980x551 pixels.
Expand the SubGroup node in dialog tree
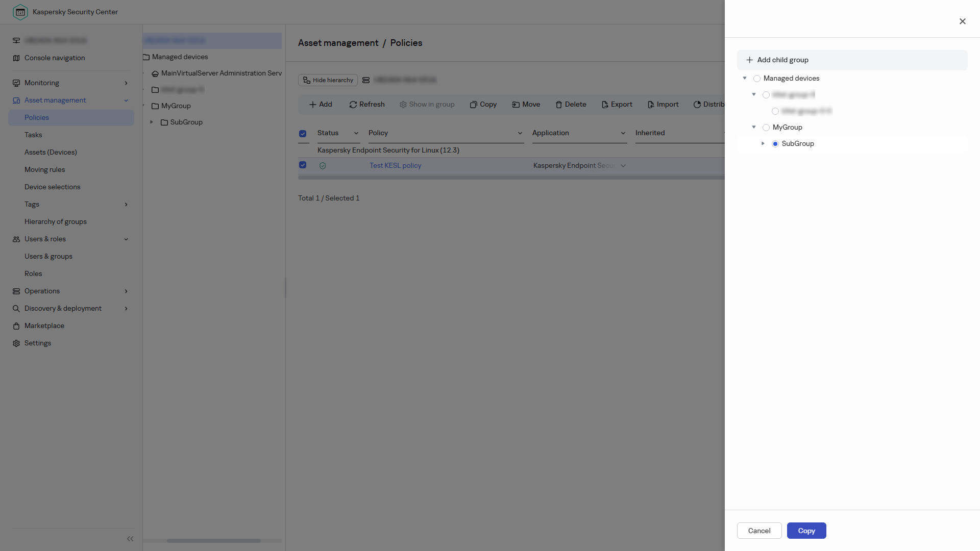coord(763,143)
